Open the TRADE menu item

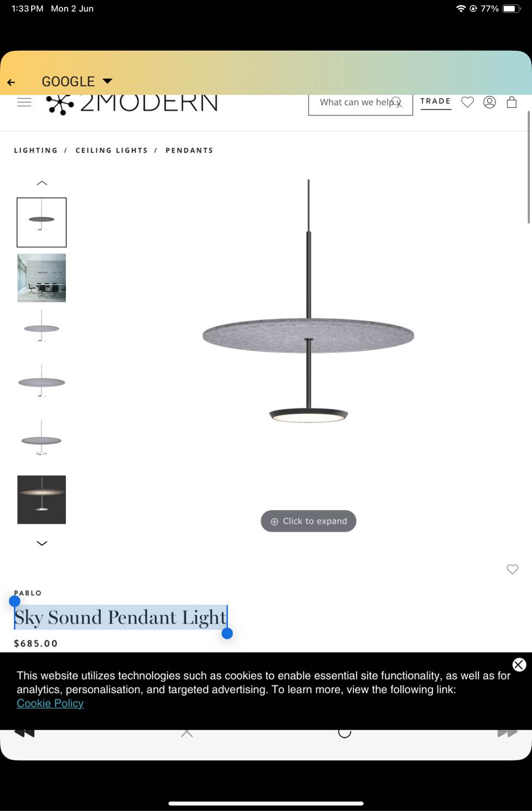pyautogui.click(x=436, y=101)
